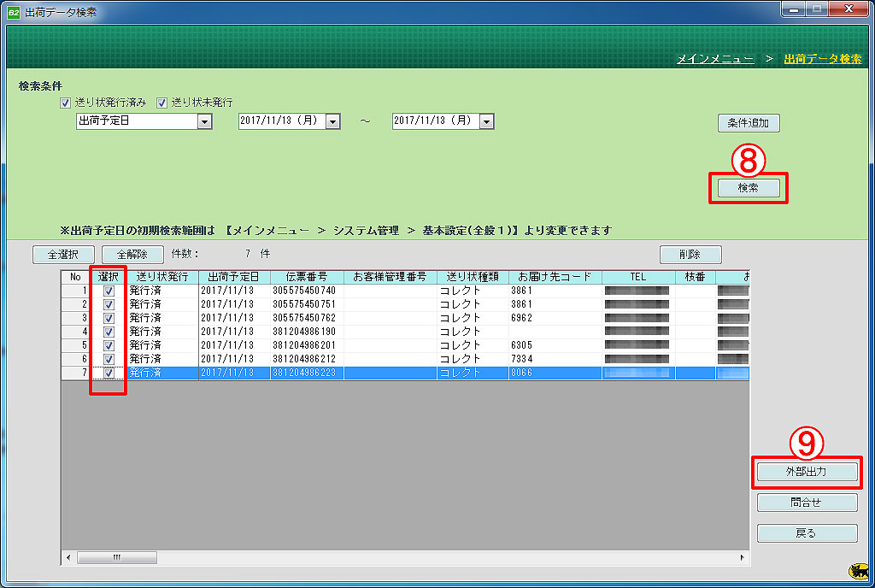Open the start date picker dropdown
Viewport: 875px width, 588px height.
pyautogui.click(x=332, y=121)
